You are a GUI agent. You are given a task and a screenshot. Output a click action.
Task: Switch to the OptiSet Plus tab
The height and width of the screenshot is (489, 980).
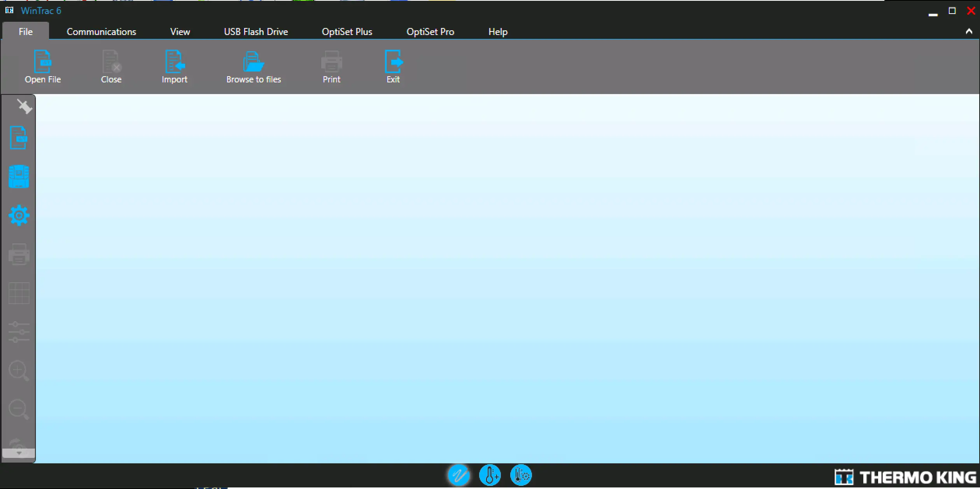[x=346, y=31]
